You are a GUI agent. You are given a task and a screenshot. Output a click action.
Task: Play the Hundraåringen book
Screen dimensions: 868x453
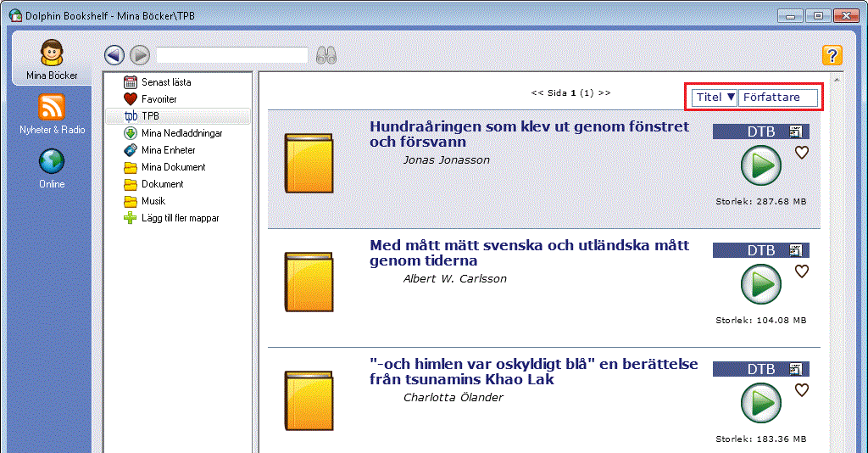point(761,165)
